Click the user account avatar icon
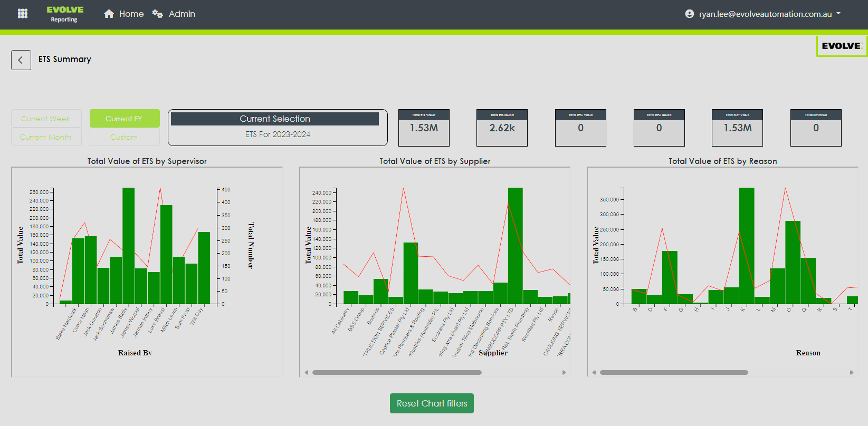The image size is (868, 426). 689,14
